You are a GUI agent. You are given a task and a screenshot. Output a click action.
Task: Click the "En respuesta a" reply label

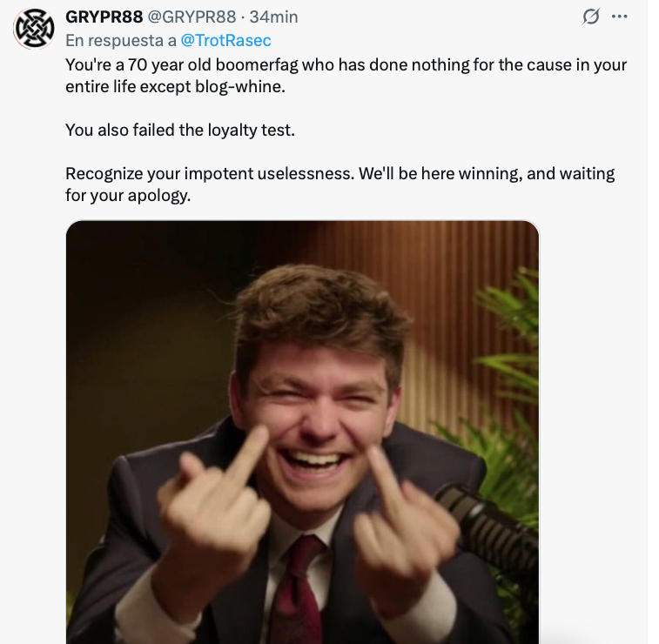point(120,40)
